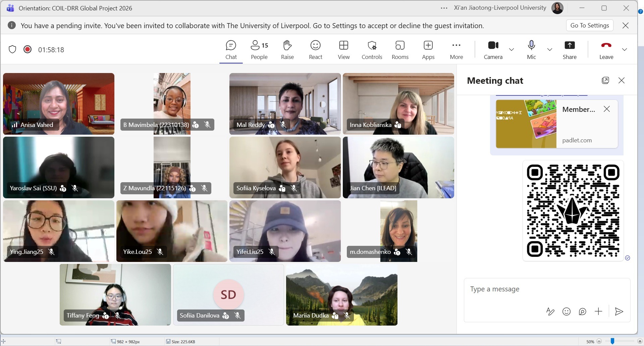Image resolution: width=644 pixels, height=346 pixels.
Task: Open the View layout menu
Action: click(343, 50)
